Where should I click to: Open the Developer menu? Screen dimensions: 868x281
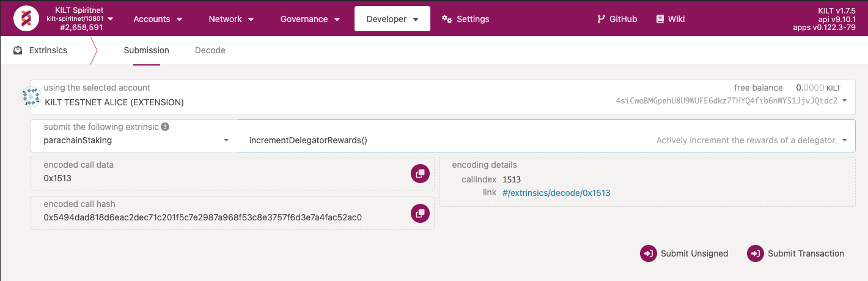tap(392, 19)
